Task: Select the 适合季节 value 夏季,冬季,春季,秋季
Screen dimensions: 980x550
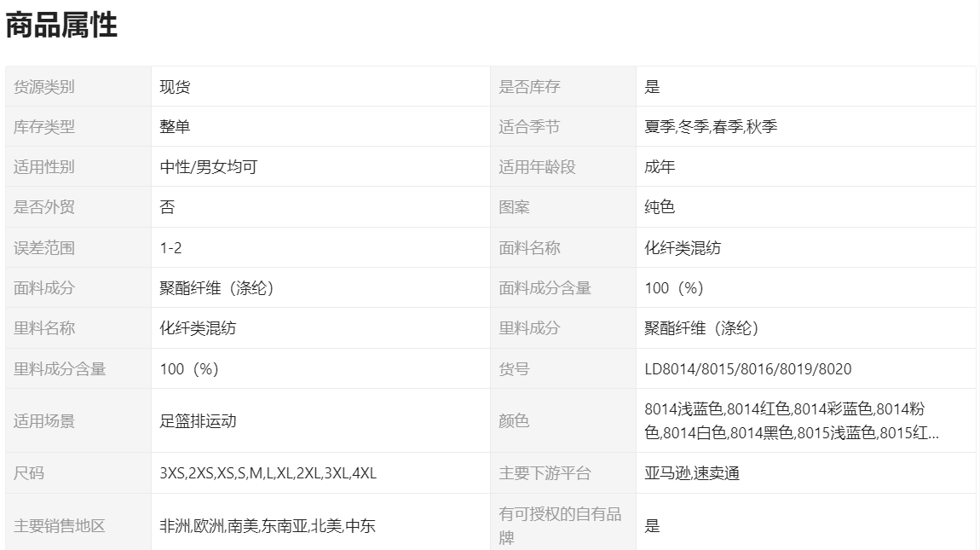Action: coord(711,127)
